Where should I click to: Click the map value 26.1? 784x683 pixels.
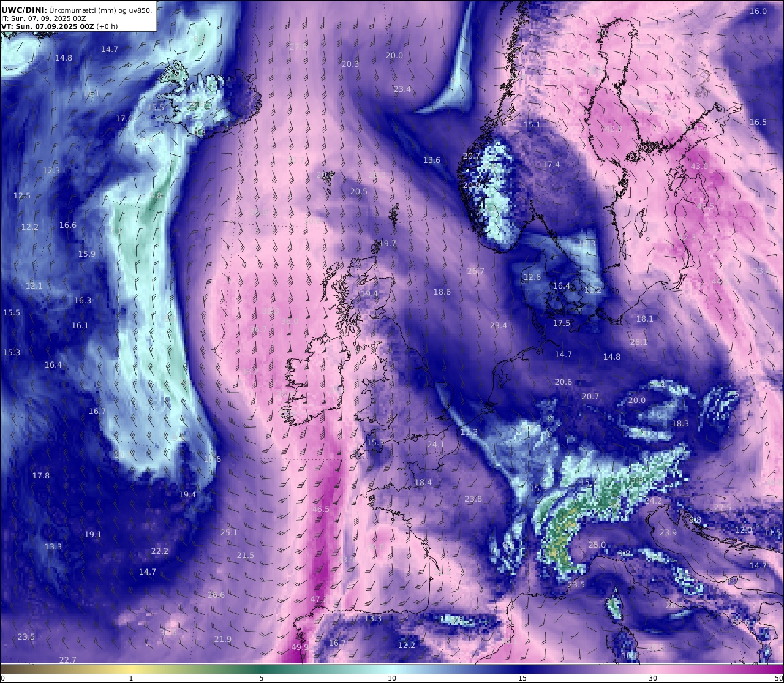(x=639, y=342)
